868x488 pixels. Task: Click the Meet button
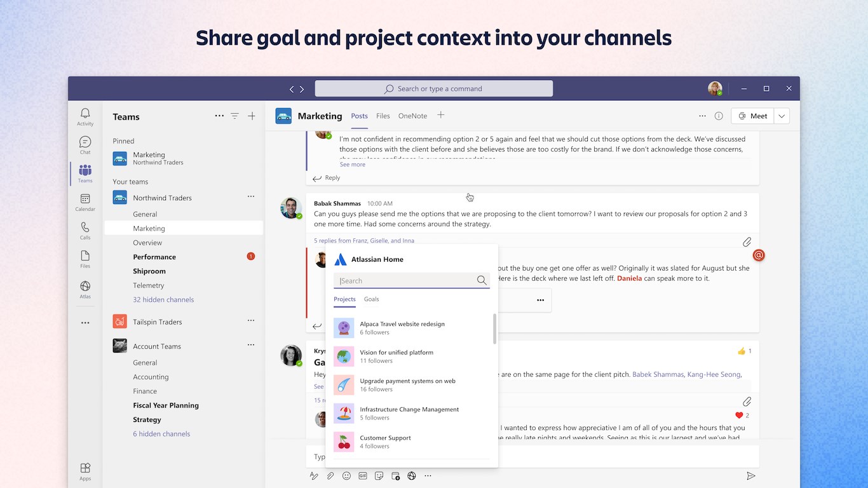pos(753,116)
